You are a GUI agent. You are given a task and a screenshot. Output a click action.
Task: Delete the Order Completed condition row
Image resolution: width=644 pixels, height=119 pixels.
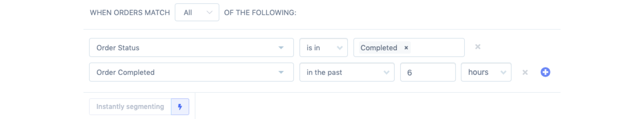click(525, 72)
